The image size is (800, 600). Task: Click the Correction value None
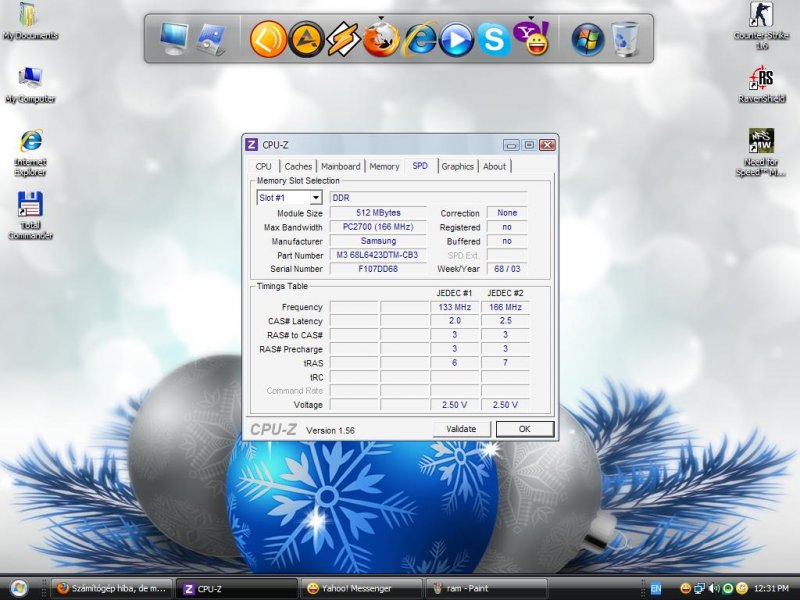coord(507,213)
